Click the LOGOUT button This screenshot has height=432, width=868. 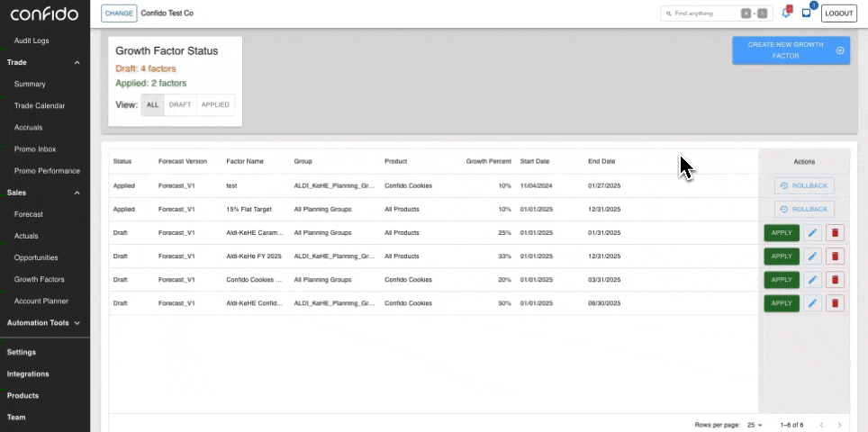(838, 13)
